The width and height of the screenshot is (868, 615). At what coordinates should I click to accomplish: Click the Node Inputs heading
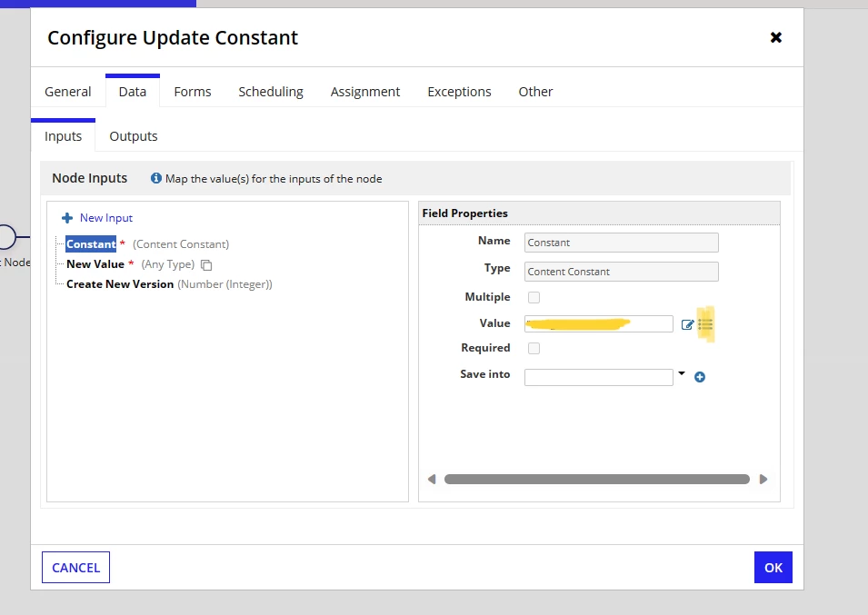pos(90,178)
